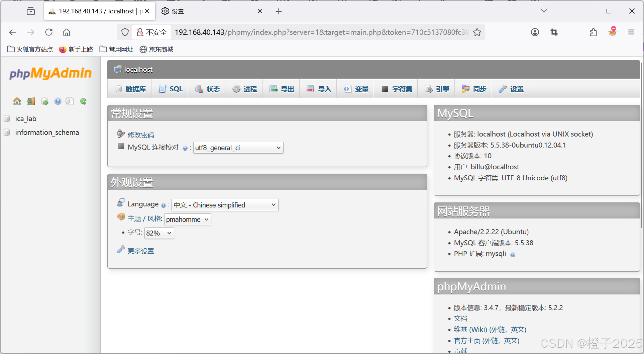Open Language selection dropdown
Screen dimensions: 644x354
225,205
